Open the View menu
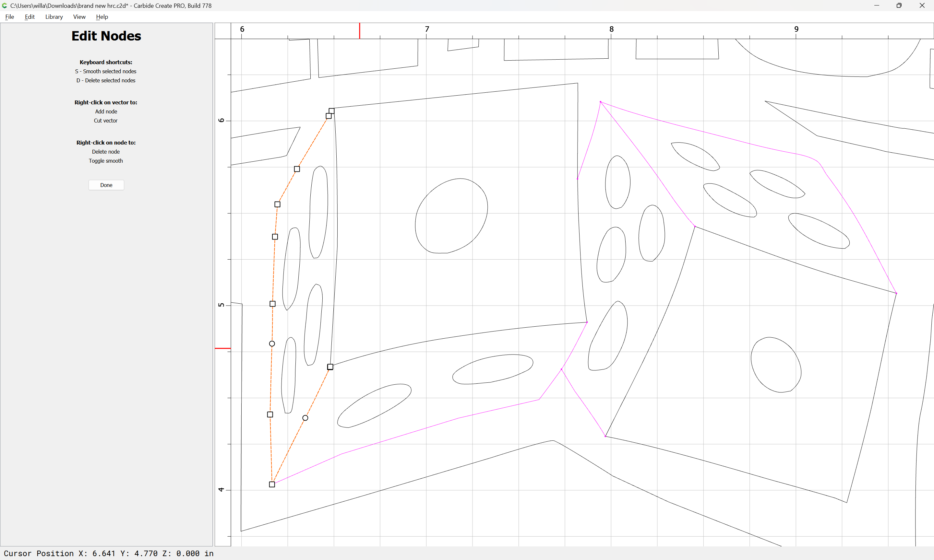The height and width of the screenshot is (560, 934). pyautogui.click(x=79, y=17)
